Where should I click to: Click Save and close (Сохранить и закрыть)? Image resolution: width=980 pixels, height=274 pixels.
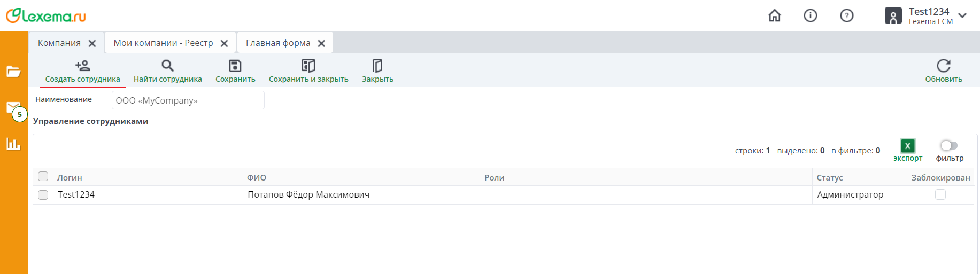coord(308,66)
